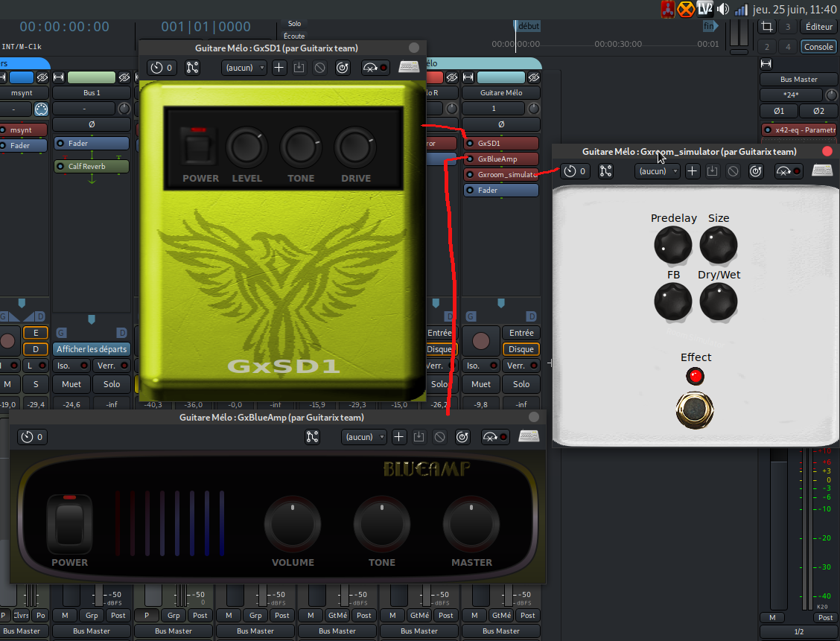Viewport: 840px width, 641px height.
Task: Click bypass power icon in GxSD1 toolbar
Action: click(x=342, y=68)
